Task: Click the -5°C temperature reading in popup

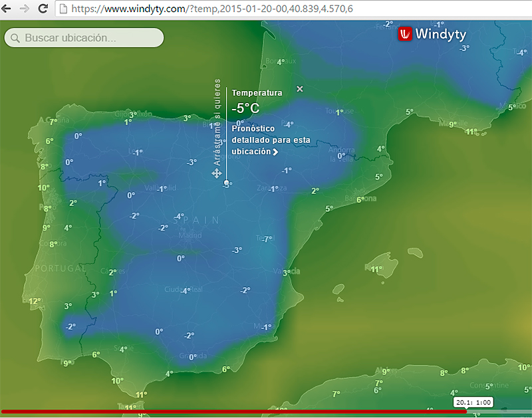Action: click(245, 108)
